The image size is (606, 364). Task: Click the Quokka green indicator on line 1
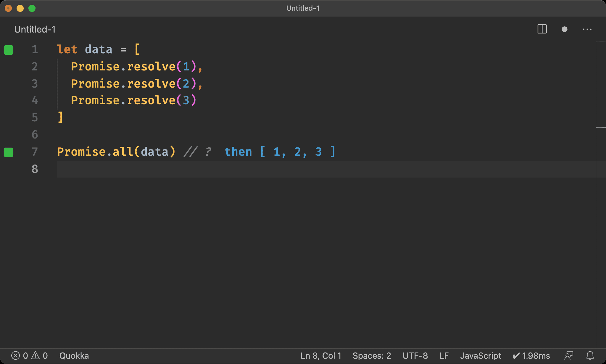click(9, 50)
